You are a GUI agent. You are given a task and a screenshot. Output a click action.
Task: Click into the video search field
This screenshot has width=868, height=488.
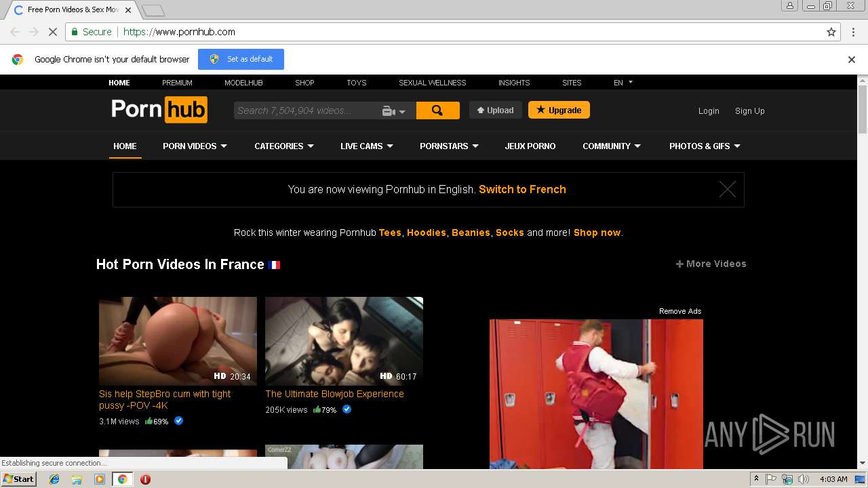click(x=305, y=110)
